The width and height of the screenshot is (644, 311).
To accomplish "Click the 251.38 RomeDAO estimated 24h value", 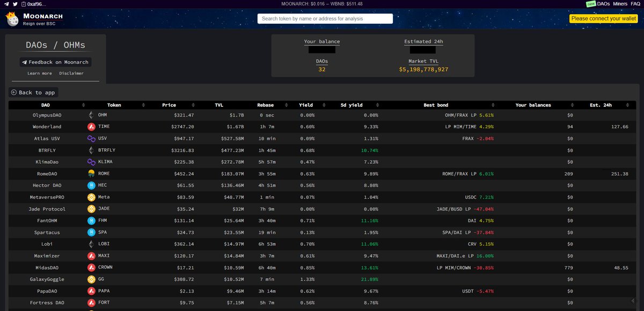I will 619,173.
